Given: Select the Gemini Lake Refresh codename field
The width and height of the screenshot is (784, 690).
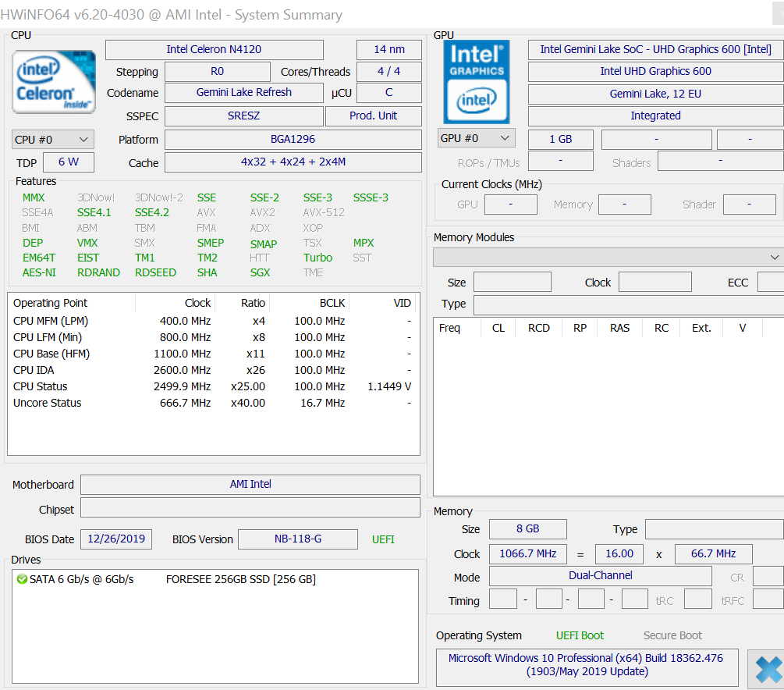Looking at the screenshot, I should tap(244, 93).
